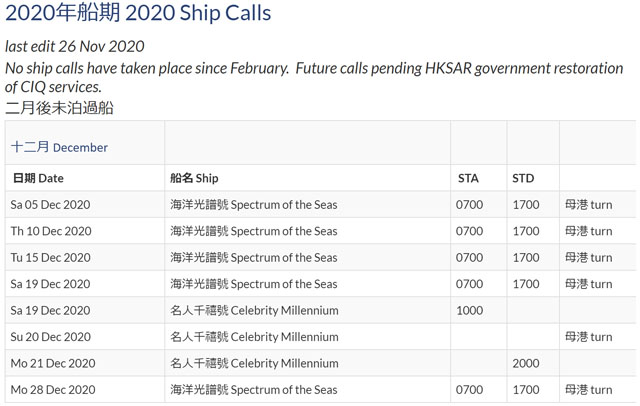This screenshot has width=640, height=406.
Task: Click the 'Su 20 Dec 2020' date cell
Action: [51, 337]
